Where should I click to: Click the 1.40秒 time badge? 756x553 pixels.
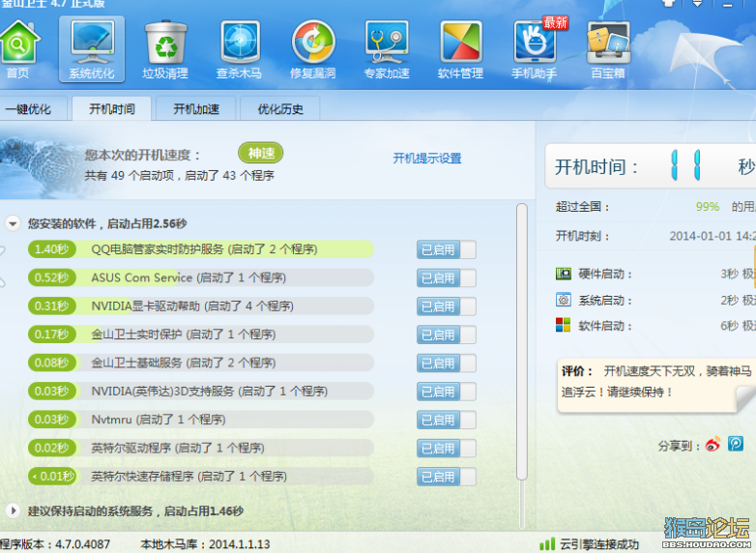tap(52, 249)
